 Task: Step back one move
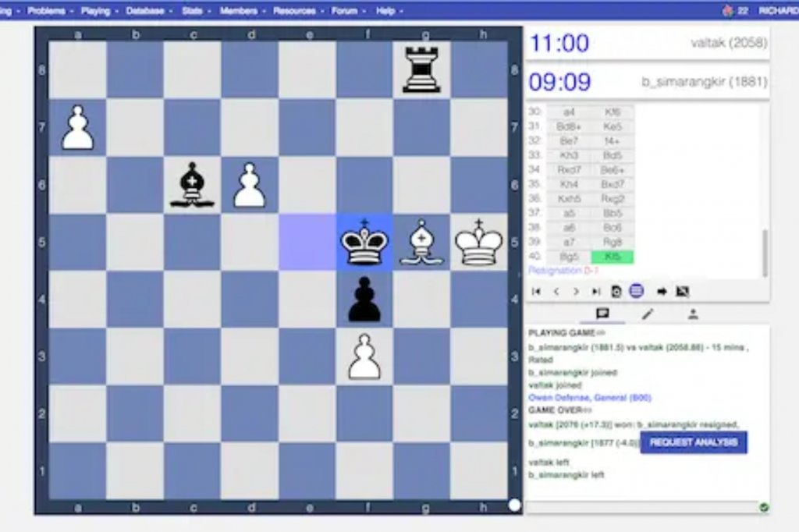[556, 292]
